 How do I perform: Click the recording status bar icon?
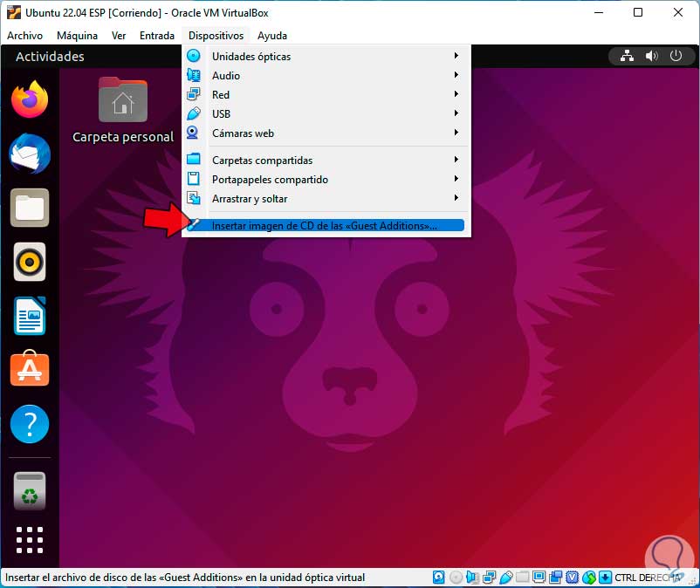[555, 578]
